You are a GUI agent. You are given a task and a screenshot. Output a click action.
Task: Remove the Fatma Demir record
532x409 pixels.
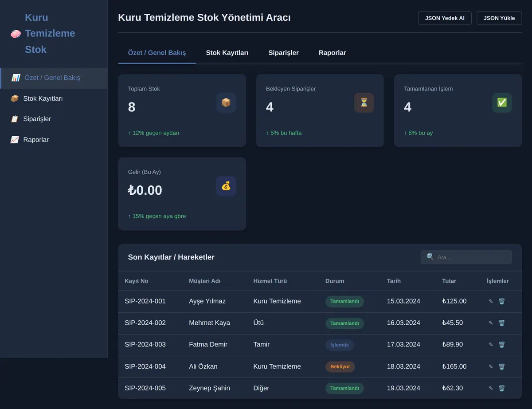(502, 345)
